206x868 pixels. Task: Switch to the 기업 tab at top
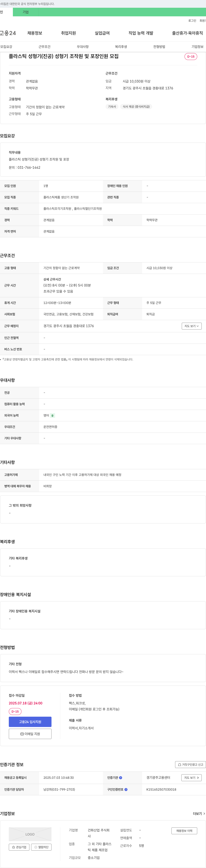tap(26, 12)
